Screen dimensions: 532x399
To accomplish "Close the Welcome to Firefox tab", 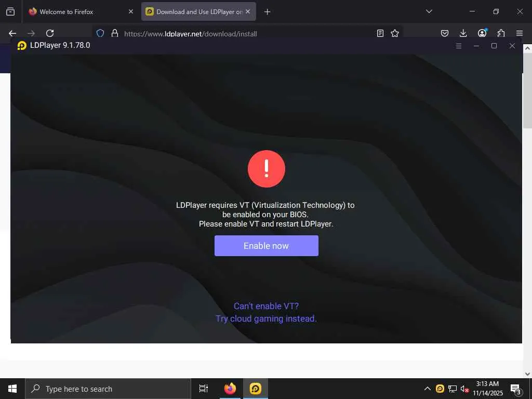I will coord(130,11).
